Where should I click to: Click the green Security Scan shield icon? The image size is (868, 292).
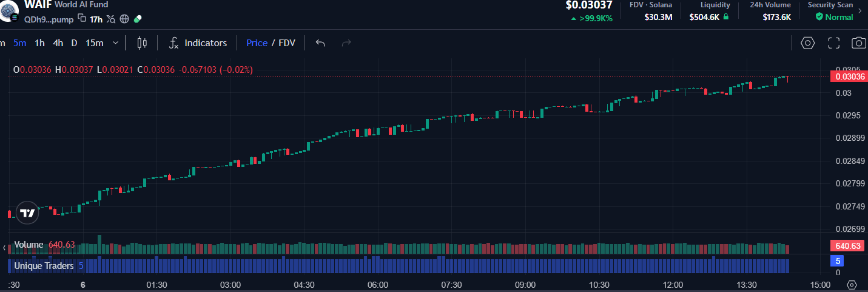point(819,17)
